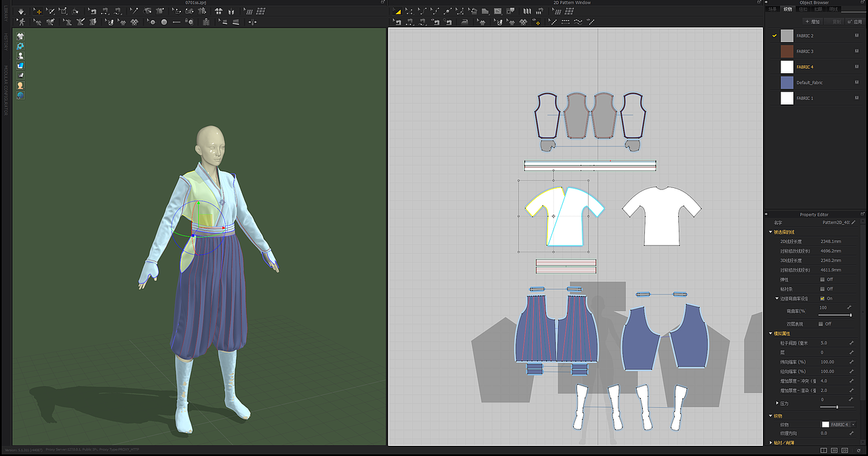Click the yellow diamond pin icon in 2D toolbar
The image size is (868, 456).
(x=536, y=22)
